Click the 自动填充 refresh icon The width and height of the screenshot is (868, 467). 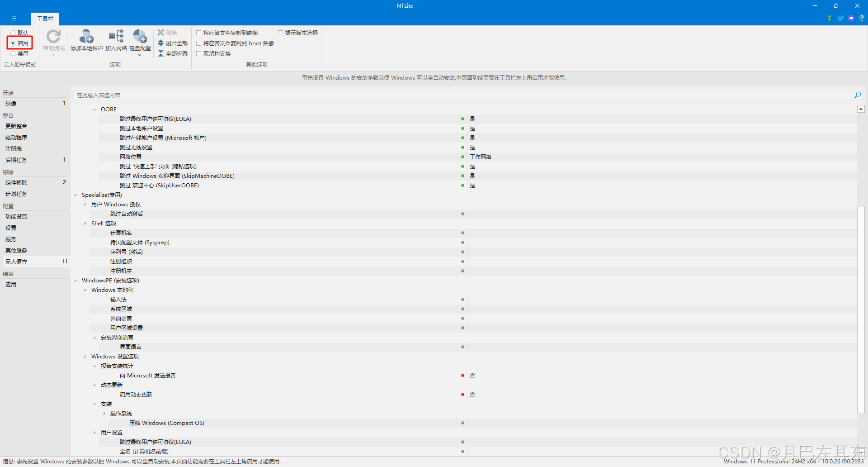coord(54,36)
